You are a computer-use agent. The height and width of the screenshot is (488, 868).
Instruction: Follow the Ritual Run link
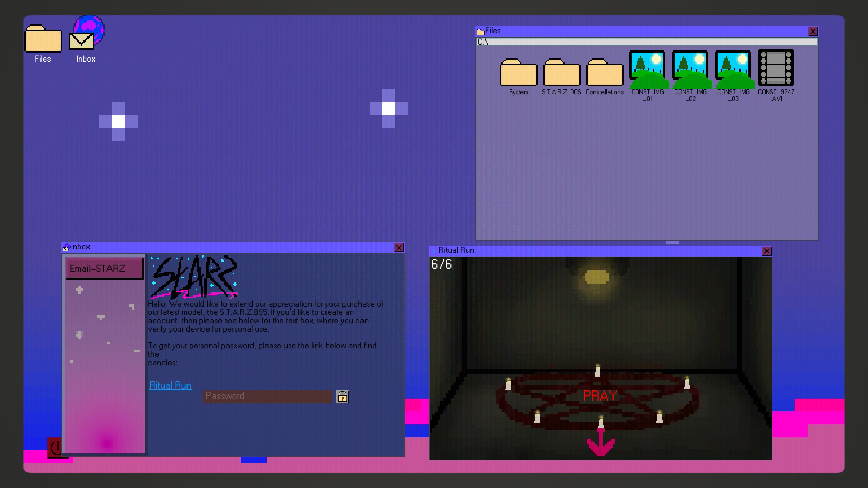(170, 385)
